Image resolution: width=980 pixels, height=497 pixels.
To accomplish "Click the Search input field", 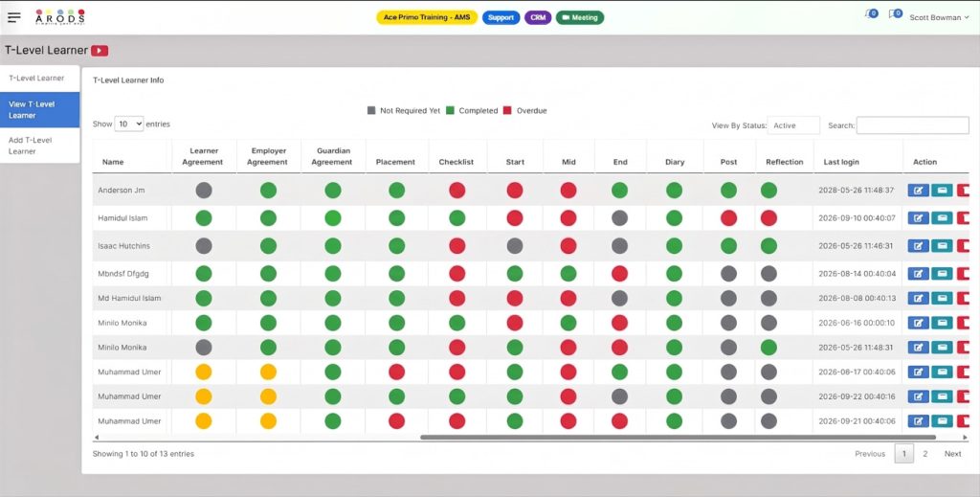I will tap(912, 125).
